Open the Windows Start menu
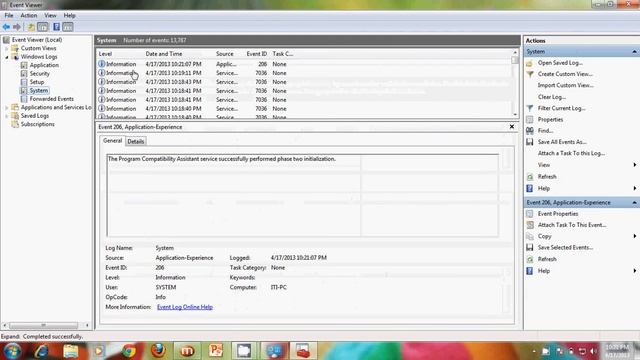Viewport: 640px width, 360px height. point(12,351)
